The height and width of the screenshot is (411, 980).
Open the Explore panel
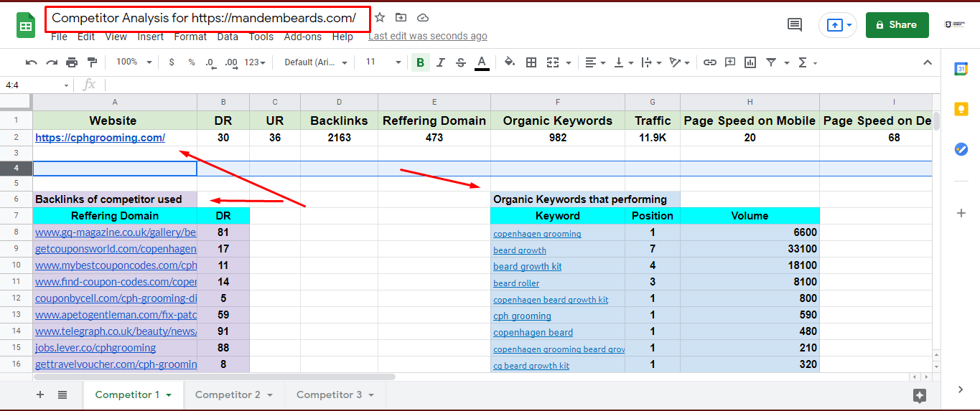tap(920, 395)
